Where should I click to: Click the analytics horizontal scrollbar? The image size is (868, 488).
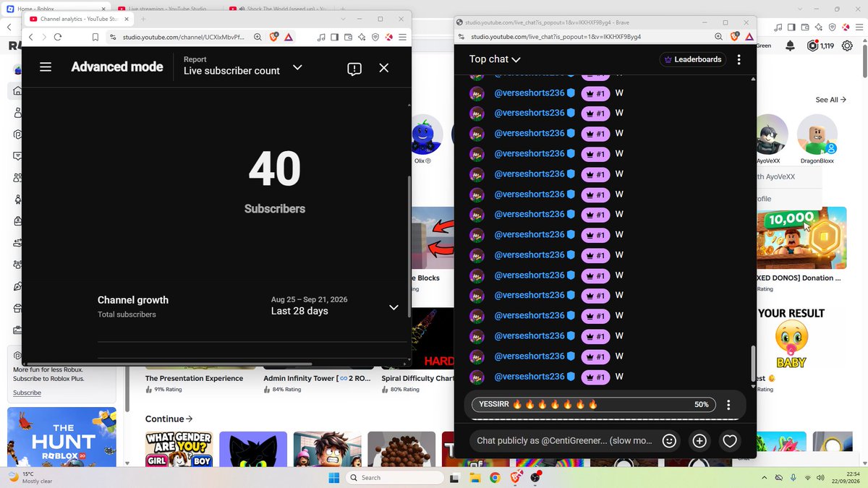(170, 364)
